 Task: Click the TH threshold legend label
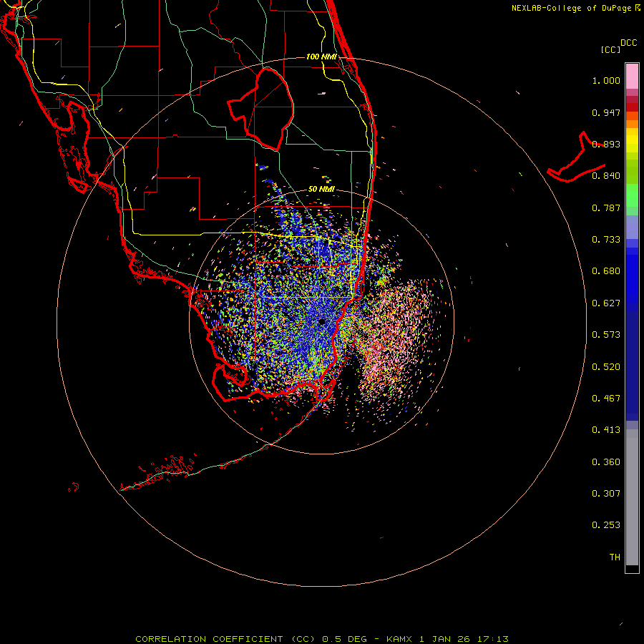click(x=615, y=557)
